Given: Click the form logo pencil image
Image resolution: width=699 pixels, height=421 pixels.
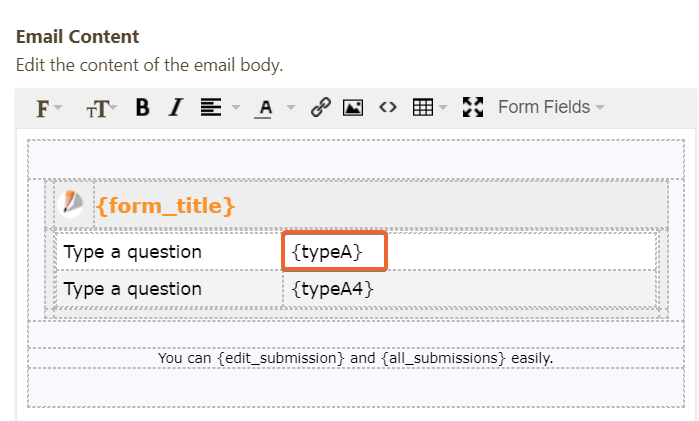Looking at the screenshot, I should tap(73, 203).
